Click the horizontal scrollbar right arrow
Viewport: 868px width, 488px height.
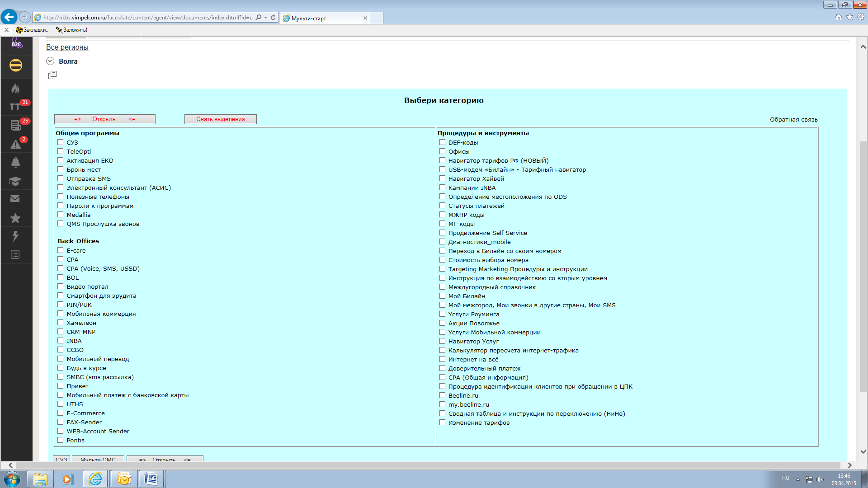[x=849, y=465]
